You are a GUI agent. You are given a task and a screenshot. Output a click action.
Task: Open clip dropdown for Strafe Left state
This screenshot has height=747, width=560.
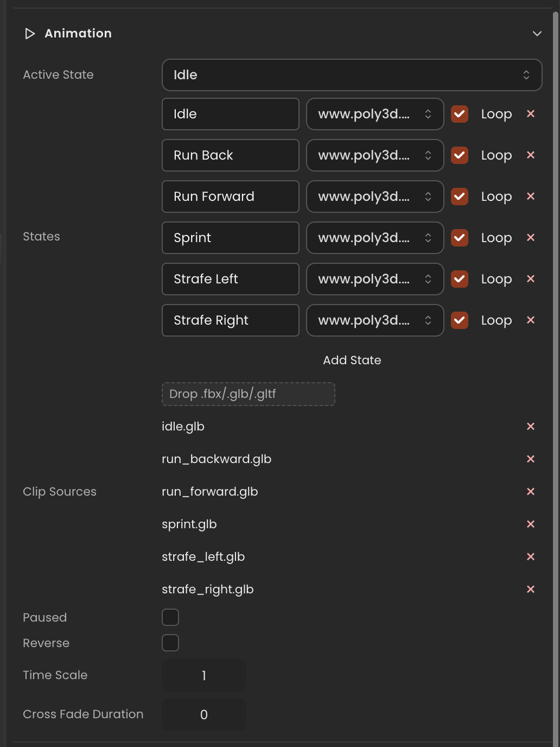tap(375, 279)
